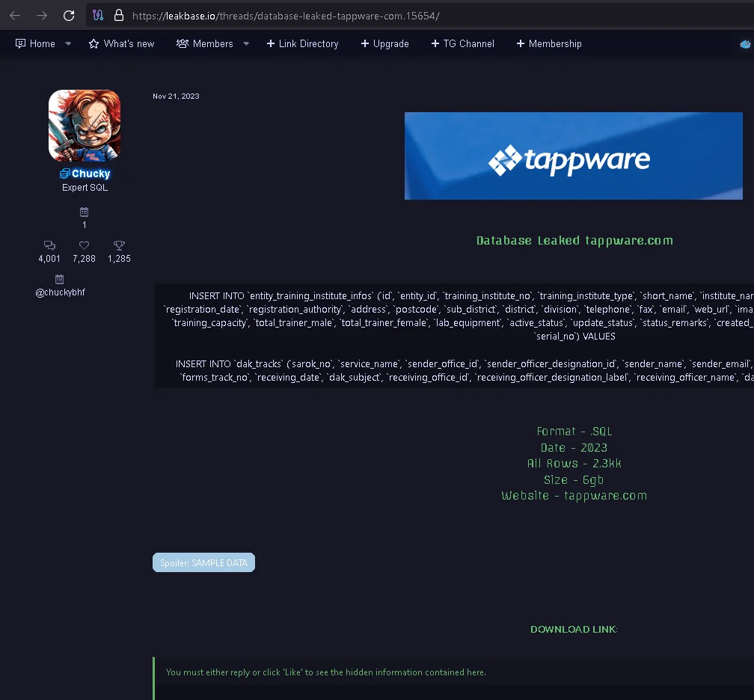This screenshot has width=754, height=700.
Task: Open the Members menu item
Action: (205, 43)
